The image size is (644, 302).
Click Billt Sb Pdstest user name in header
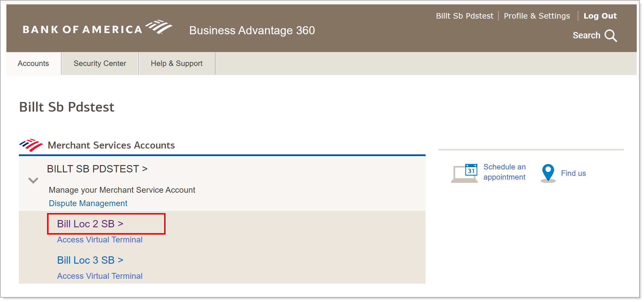pos(464,16)
